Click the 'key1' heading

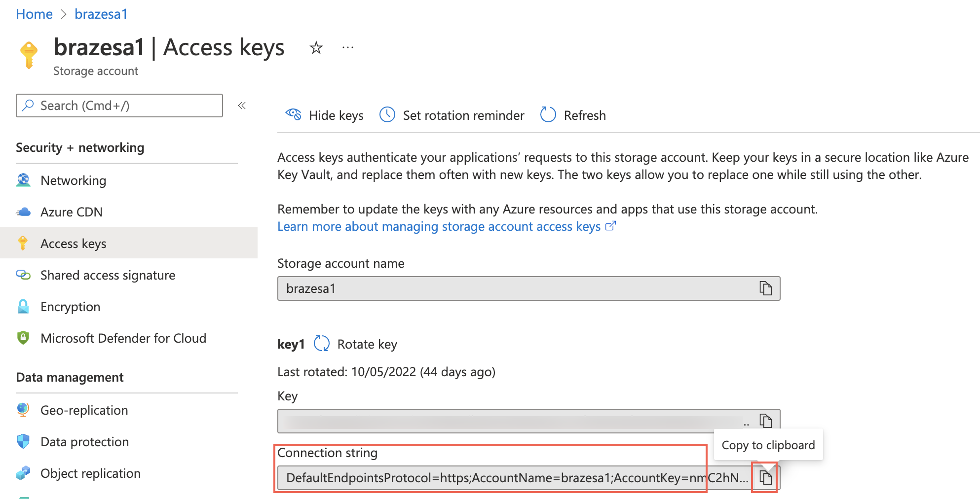tap(291, 344)
